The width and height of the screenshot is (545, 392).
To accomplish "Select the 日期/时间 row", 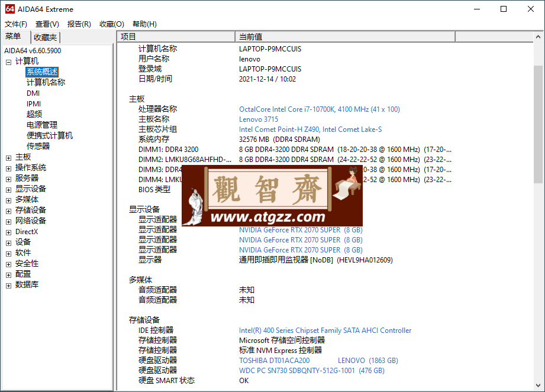I will [x=217, y=79].
